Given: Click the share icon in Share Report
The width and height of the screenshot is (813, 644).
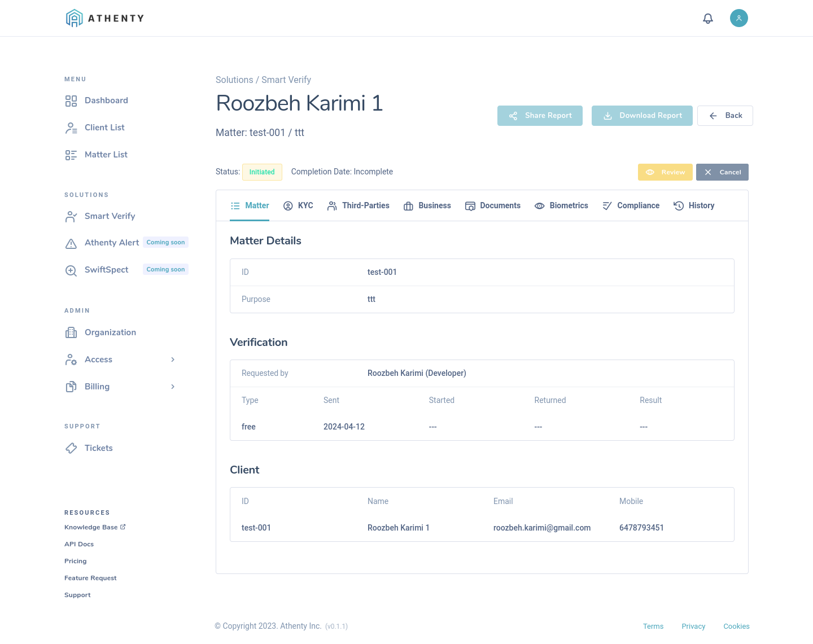Looking at the screenshot, I should 513,116.
